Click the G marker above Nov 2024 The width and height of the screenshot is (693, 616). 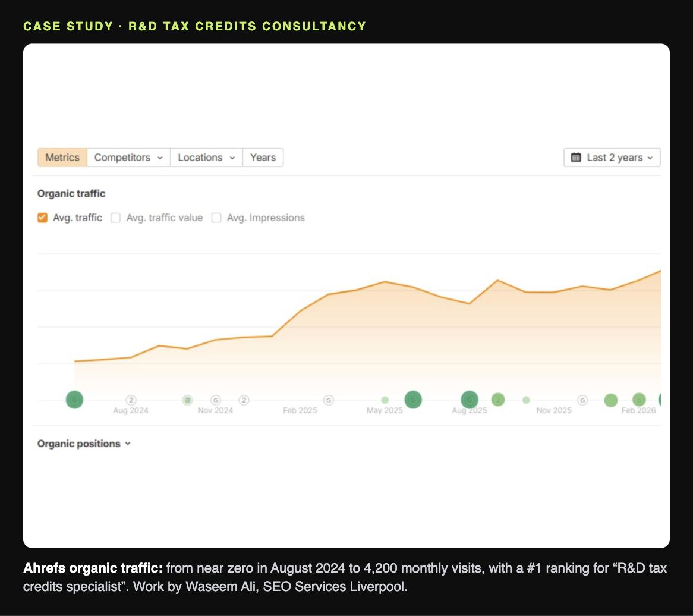tap(215, 400)
